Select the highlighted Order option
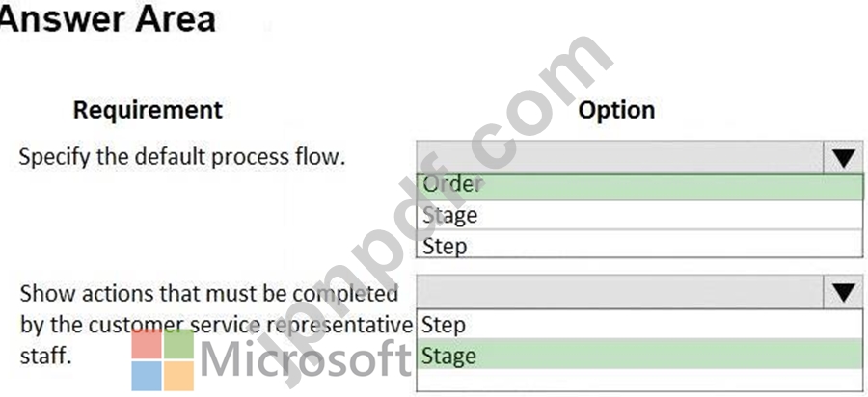 click(639, 187)
